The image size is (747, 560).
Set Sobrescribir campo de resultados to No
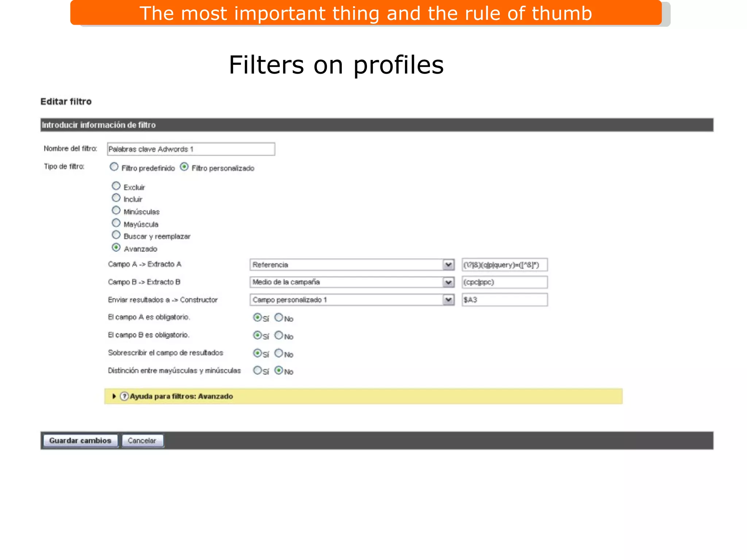pyautogui.click(x=279, y=353)
